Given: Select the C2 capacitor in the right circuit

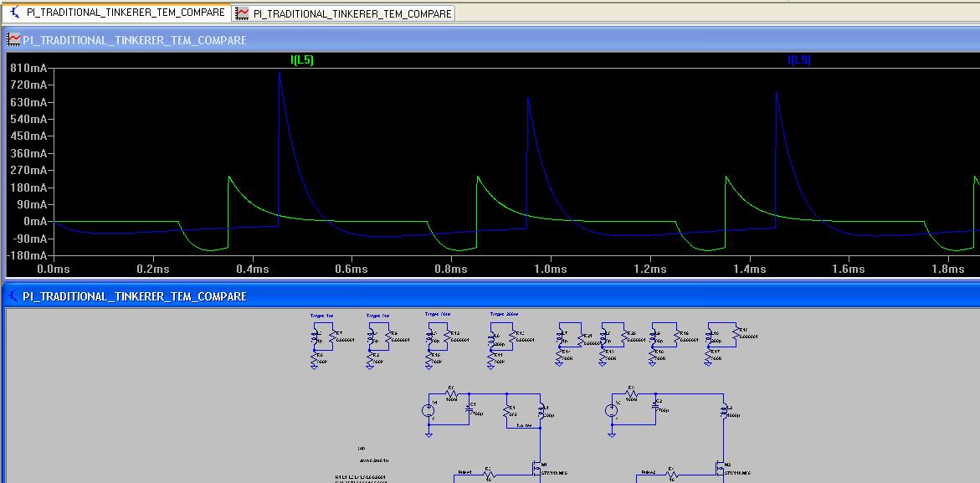Looking at the screenshot, I should click(x=654, y=405).
